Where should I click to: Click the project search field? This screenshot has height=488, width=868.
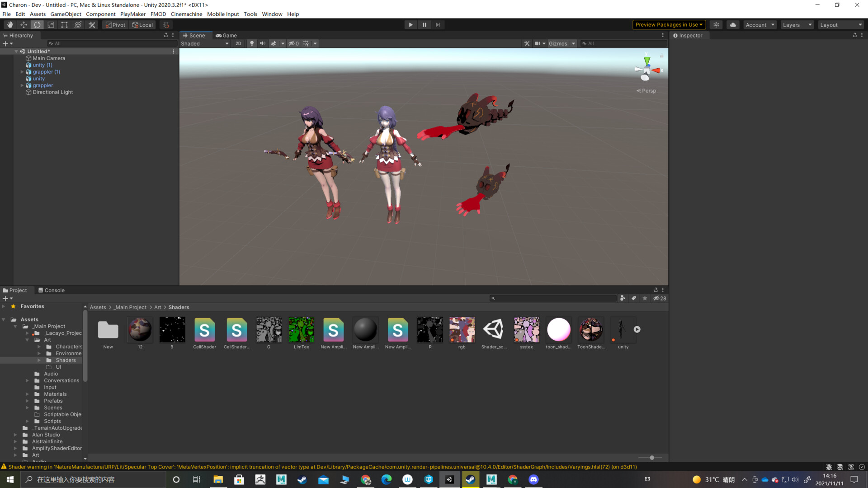tap(553, 298)
